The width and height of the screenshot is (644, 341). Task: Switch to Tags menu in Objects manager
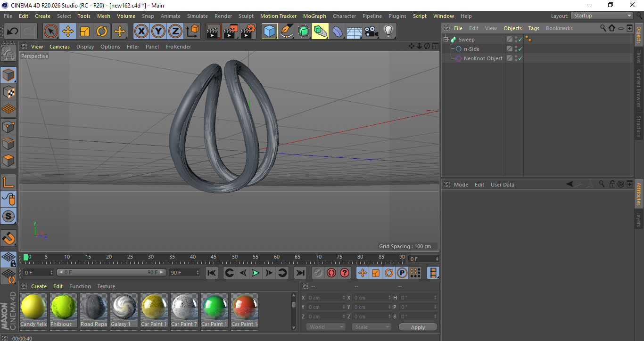(534, 28)
